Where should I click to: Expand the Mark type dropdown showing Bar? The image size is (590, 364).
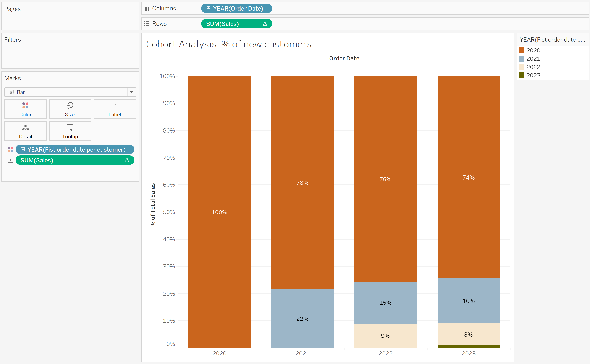(132, 92)
